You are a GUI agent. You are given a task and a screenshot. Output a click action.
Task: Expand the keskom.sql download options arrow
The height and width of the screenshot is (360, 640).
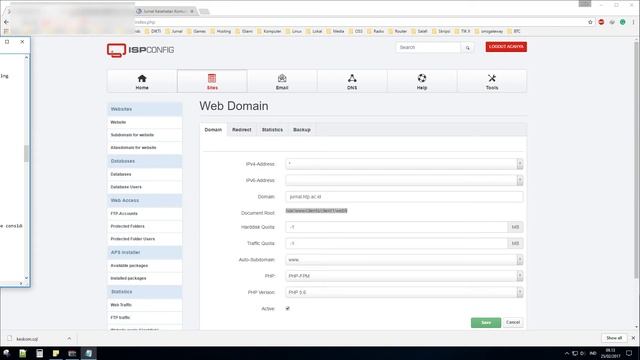(69, 338)
